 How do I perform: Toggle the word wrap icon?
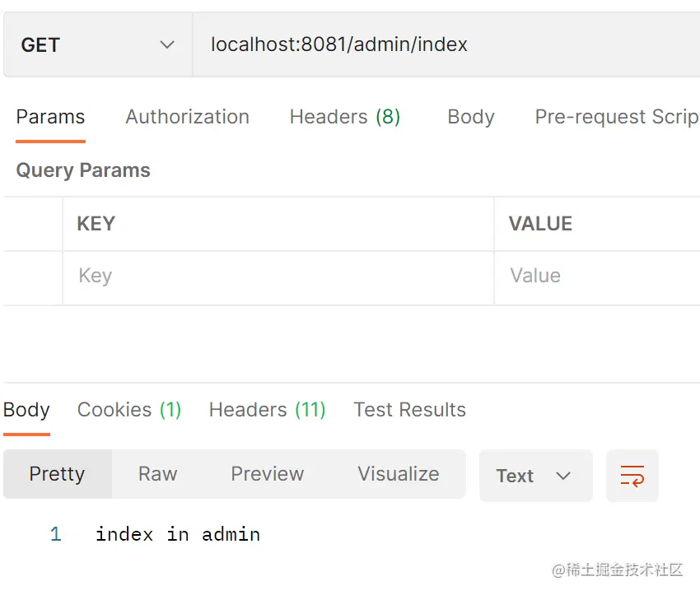(x=632, y=476)
